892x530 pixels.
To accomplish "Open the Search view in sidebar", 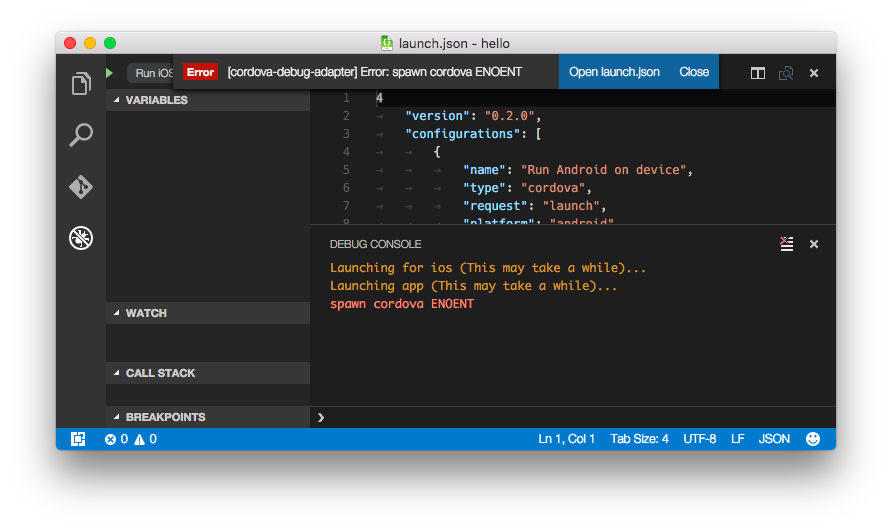I will (x=81, y=135).
